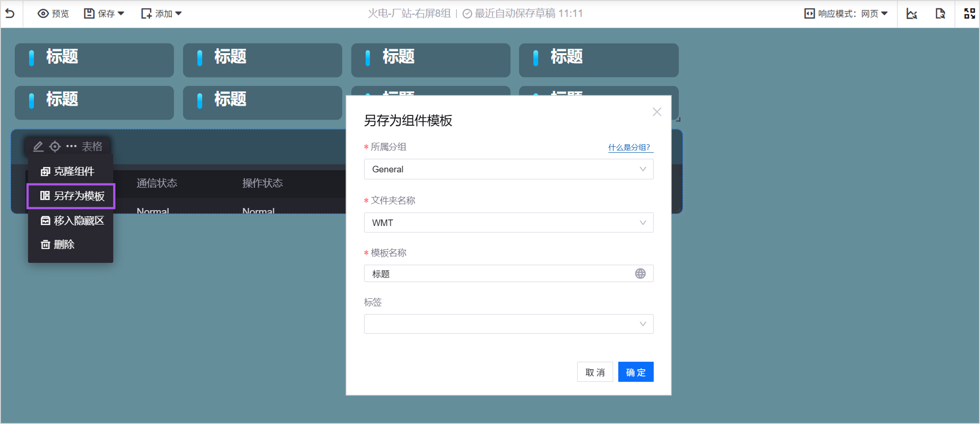Viewport: 980px width, 424px height.
Task: Click the 确定 confirm button
Action: pyautogui.click(x=636, y=372)
